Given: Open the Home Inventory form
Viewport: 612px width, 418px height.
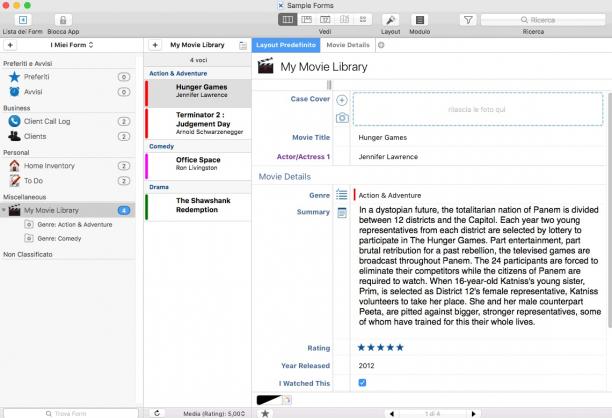Looking at the screenshot, I should [x=68, y=166].
